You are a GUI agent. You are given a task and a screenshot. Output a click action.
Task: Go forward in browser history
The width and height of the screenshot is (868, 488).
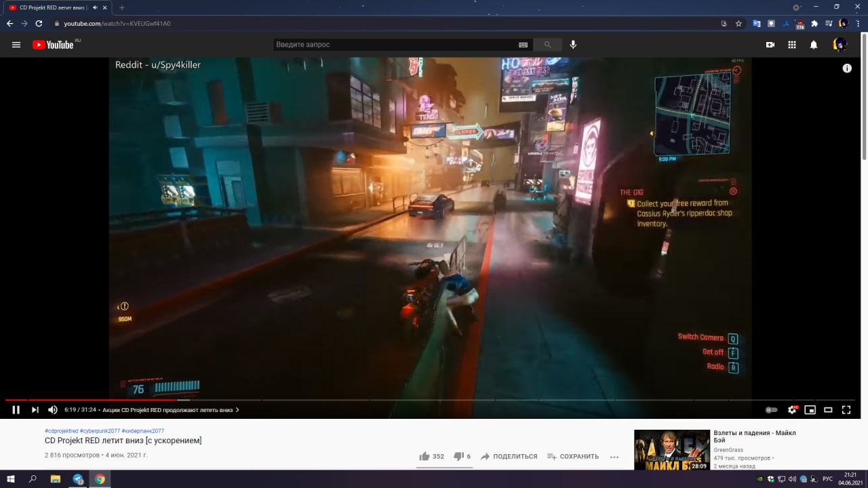(24, 23)
